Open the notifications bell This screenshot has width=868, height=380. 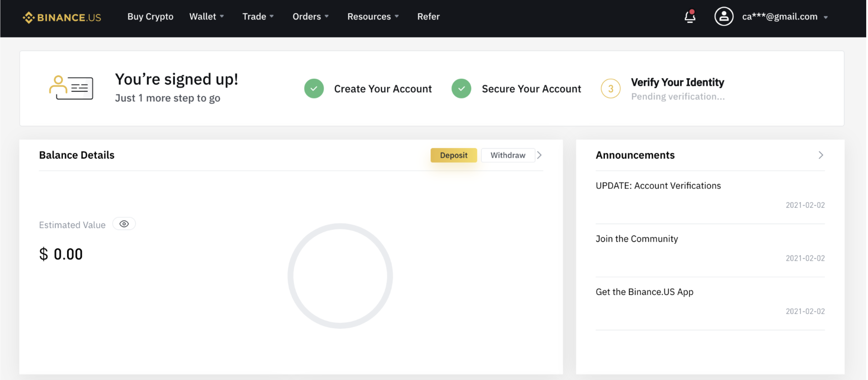(x=690, y=16)
